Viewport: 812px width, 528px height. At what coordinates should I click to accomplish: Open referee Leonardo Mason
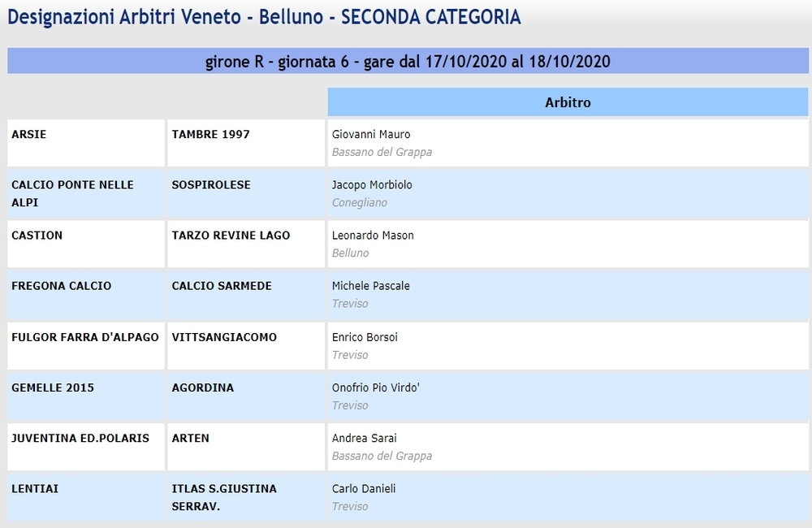click(373, 236)
